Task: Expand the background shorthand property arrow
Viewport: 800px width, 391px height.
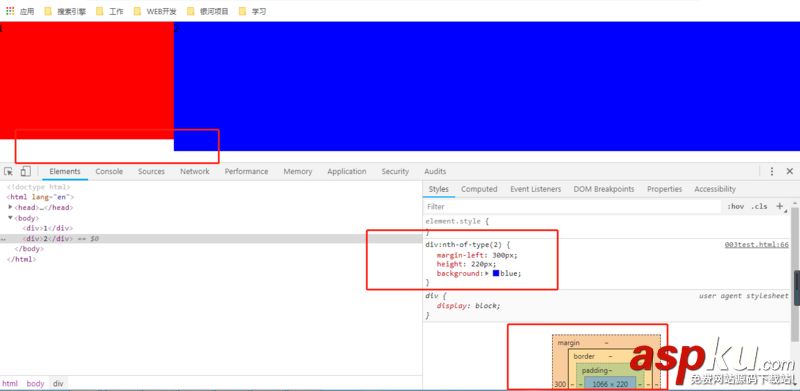Action: [x=487, y=274]
